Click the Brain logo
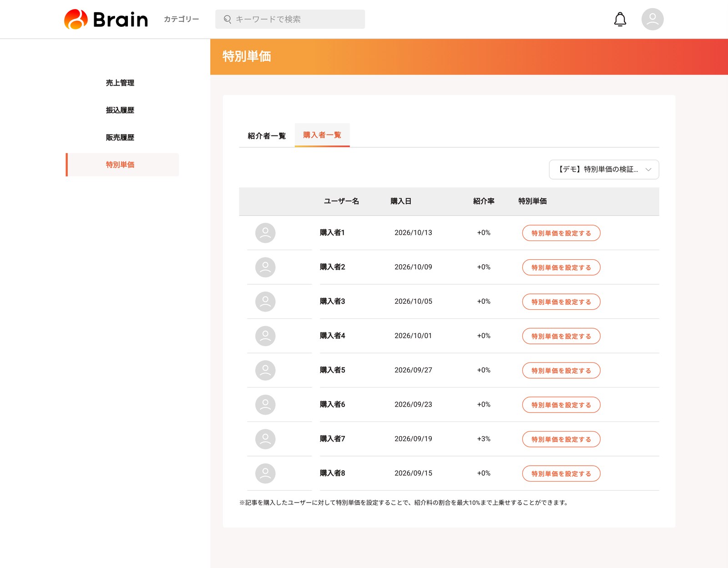Image resolution: width=728 pixels, height=568 pixels. (106, 19)
